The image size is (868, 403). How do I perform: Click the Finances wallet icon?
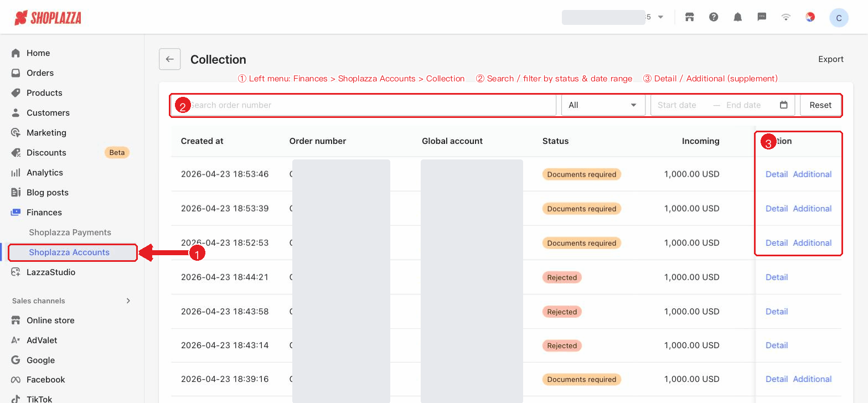tap(16, 213)
